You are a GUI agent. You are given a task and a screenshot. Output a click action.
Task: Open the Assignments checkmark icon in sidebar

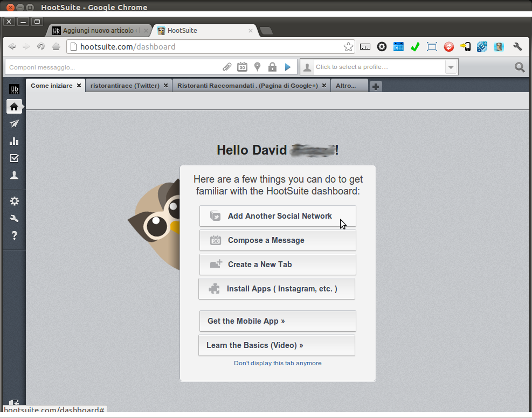14,158
